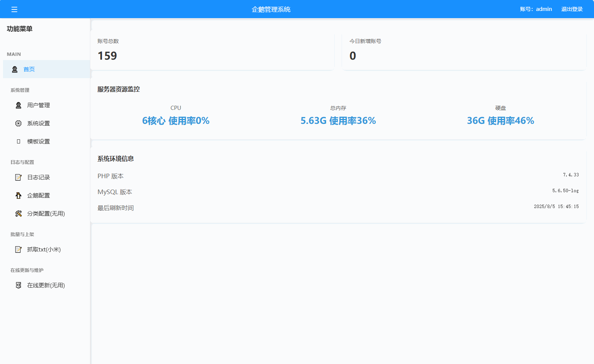This screenshot has width=594, height=364.
Task: Click the gear icon for 系统设置
Action: point(19,123)
